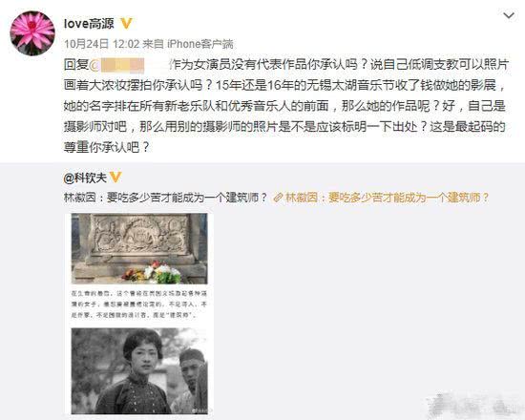Click the caption paragraph inside long image
This screenshot has width=525, height=420.
pos(139,304)
